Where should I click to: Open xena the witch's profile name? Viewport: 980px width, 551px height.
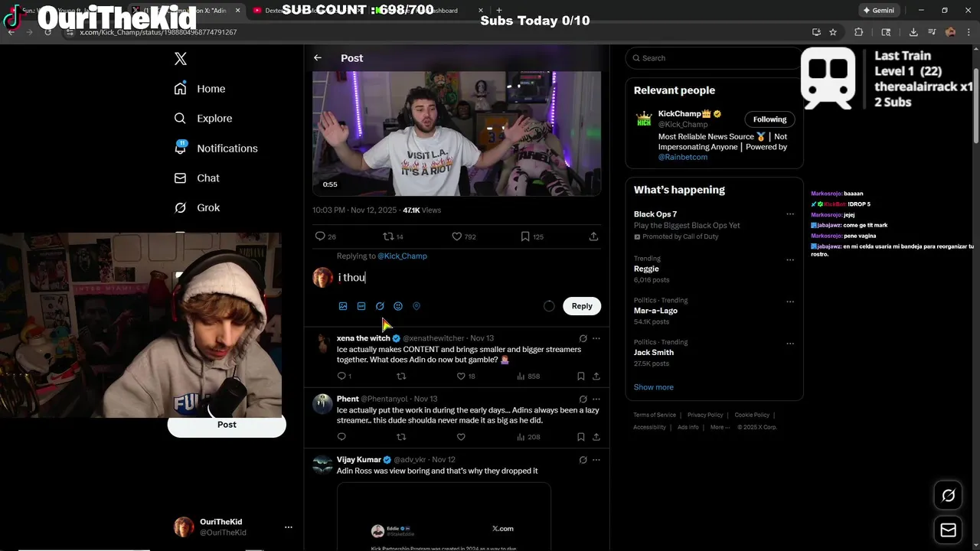pos(364,338)
